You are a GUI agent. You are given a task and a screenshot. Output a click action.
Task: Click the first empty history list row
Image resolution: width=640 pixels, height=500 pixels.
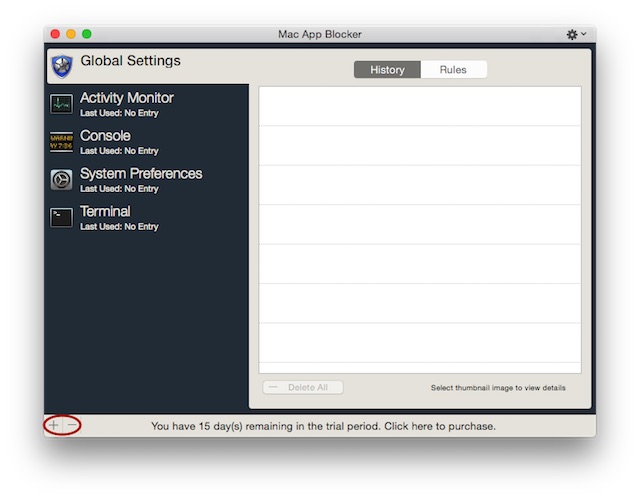(x=420, y=106)
